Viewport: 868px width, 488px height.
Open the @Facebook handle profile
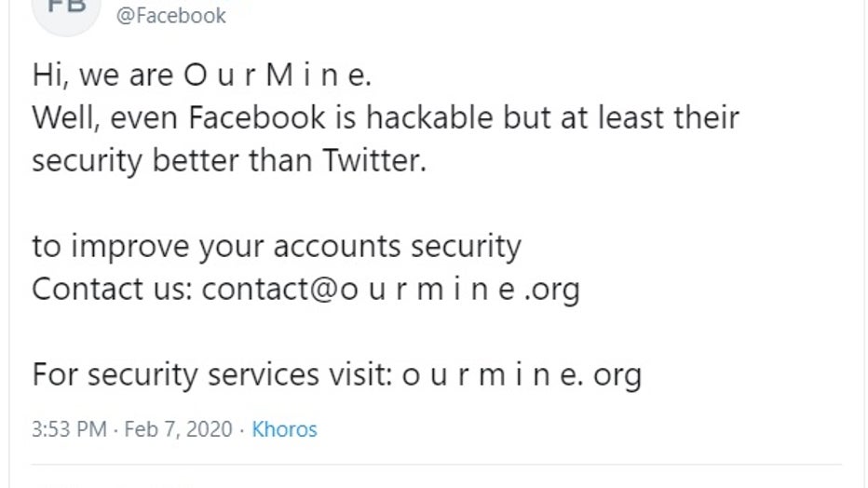click(x=171, y=16)
